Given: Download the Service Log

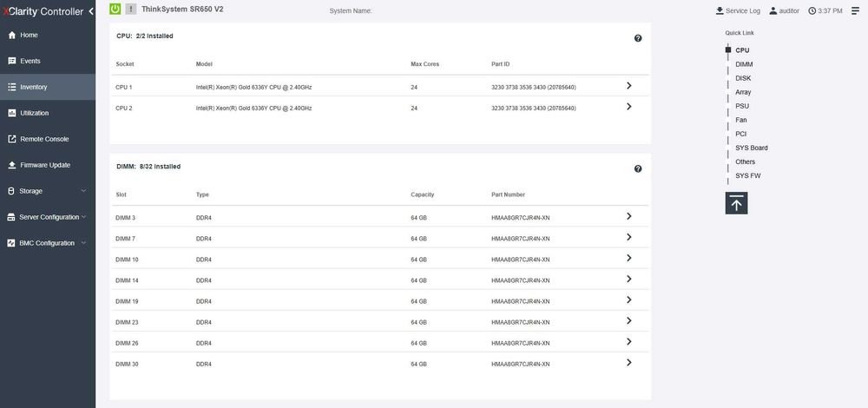Looking at the screenshot, I should pos(738,10).
